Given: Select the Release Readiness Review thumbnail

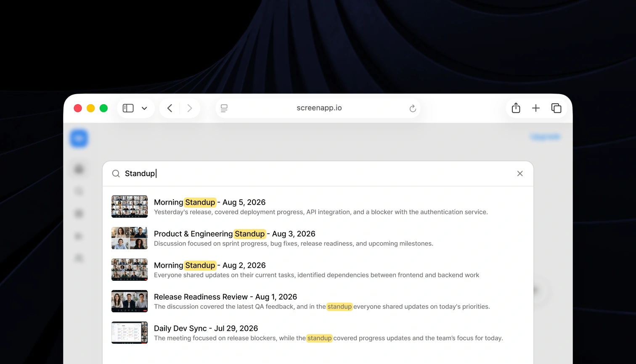Looking at the screenshot, I should coord(130,301).
